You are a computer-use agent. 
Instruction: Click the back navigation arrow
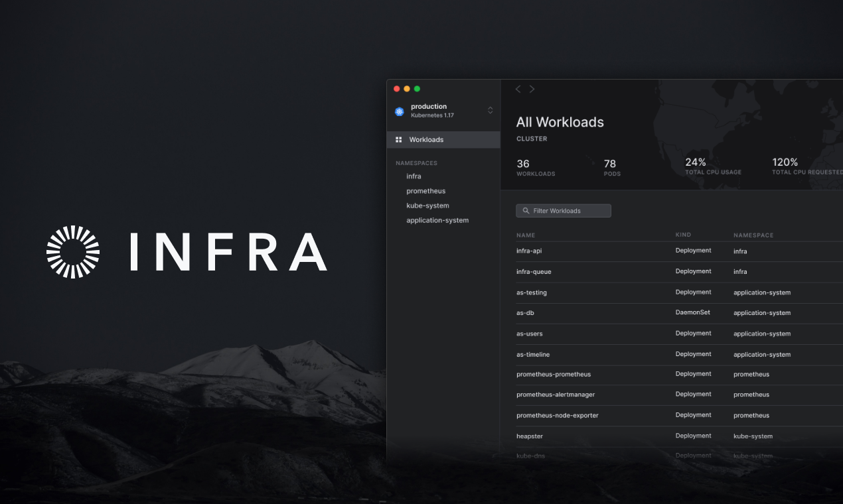[518, 89]
